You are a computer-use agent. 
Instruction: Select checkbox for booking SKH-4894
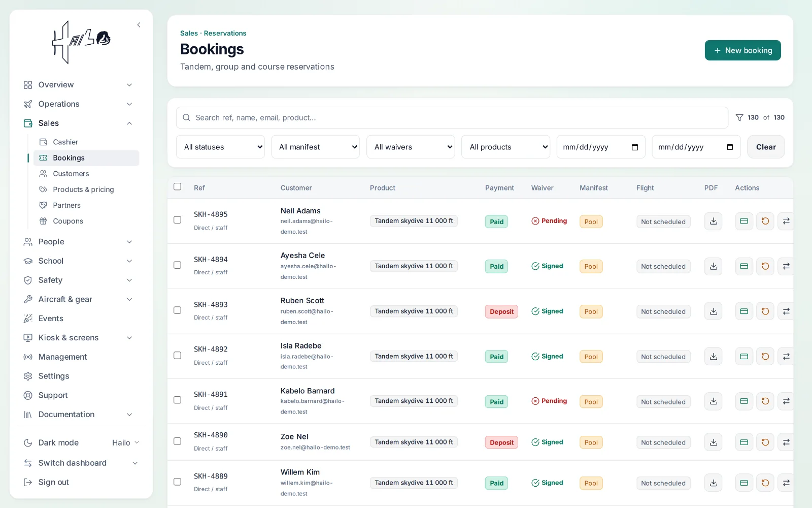[x=177, y=265]
